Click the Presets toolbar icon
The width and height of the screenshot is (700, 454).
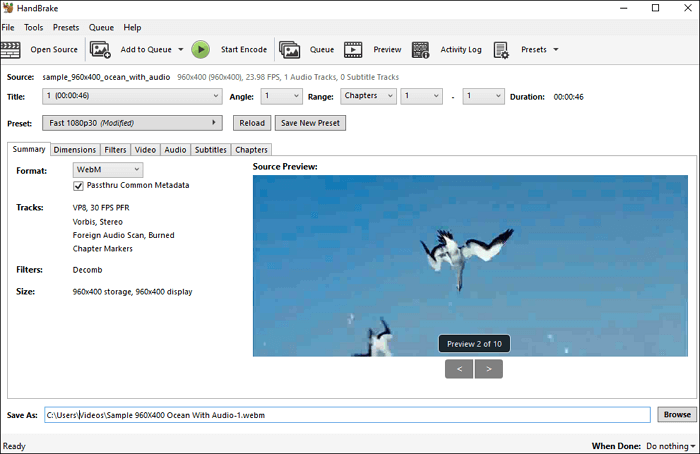[x=501, y=49]
